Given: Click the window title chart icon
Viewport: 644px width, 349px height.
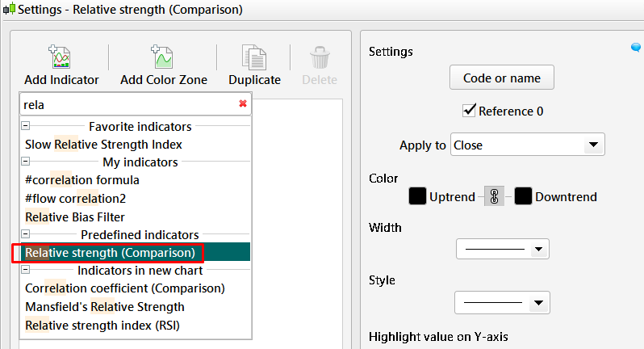Looking at the screenshot, I should click(x=9, y=11).
